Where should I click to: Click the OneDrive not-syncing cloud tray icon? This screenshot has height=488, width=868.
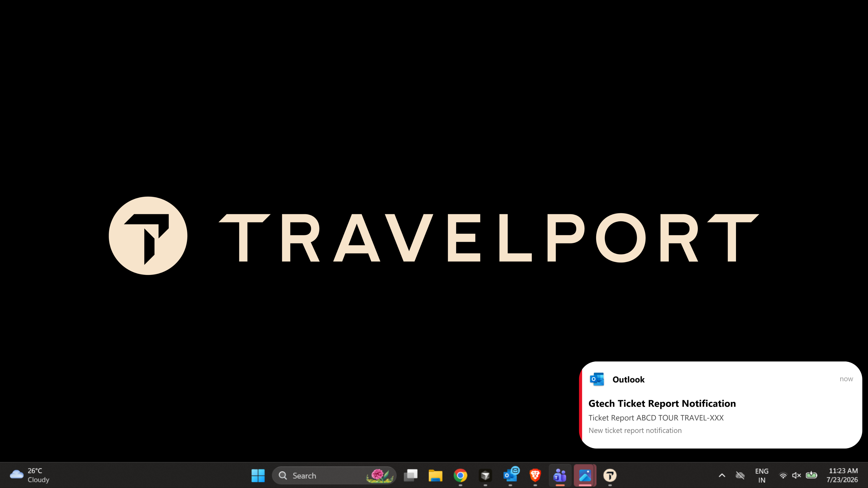(740, 476)
